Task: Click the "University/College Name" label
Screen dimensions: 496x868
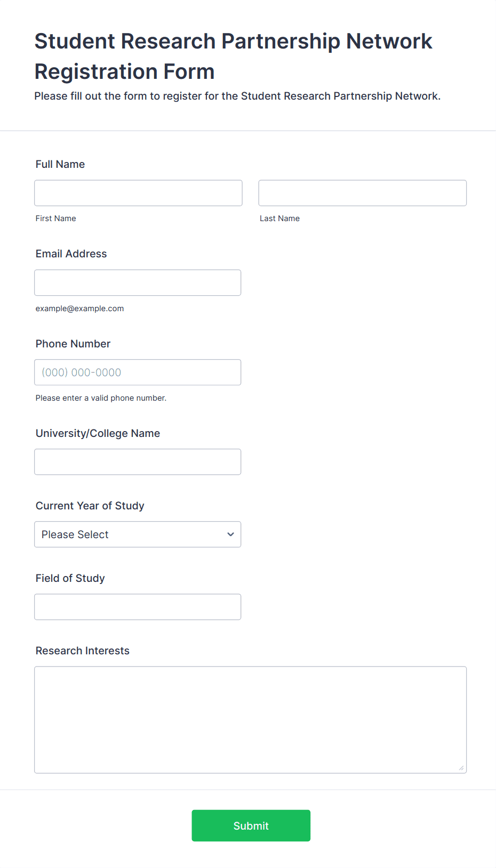Action: [x=98, y=433]
